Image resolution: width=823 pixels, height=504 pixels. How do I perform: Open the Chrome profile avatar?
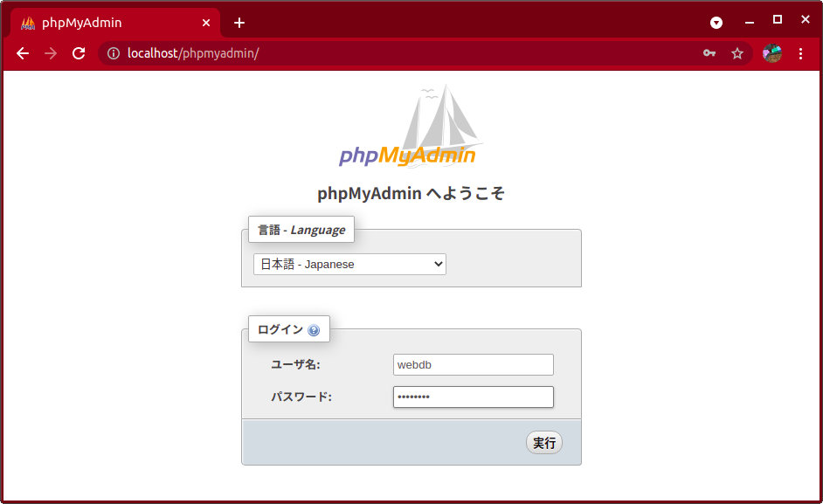coord(772,53)
